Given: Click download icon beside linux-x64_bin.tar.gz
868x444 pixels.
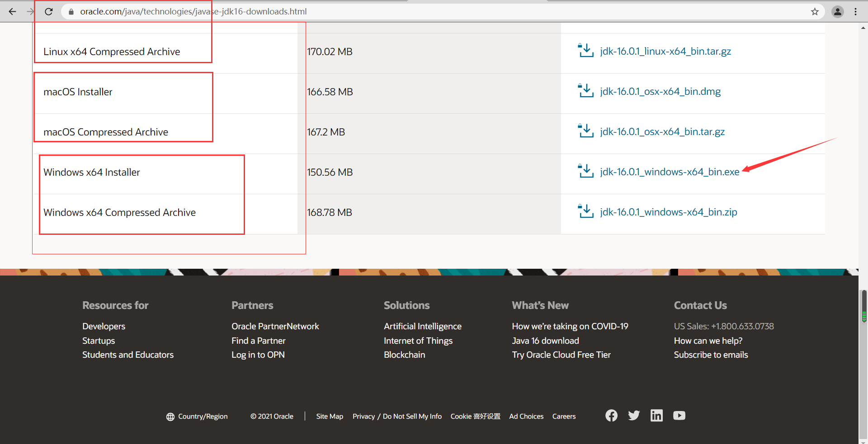Looking at the screenshot, I should (x=585, y=51).
